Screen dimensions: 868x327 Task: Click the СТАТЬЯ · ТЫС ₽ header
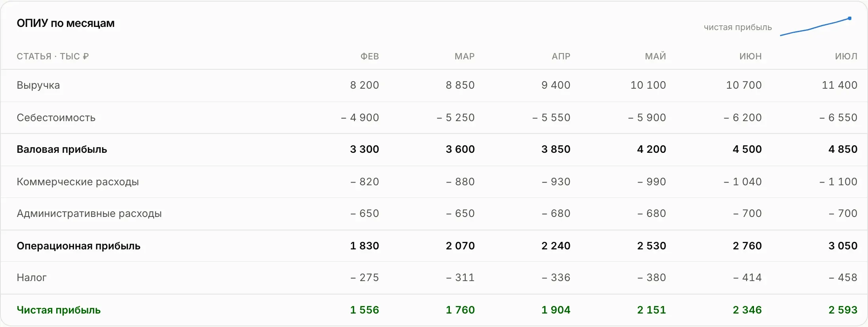tap(53, 56)
